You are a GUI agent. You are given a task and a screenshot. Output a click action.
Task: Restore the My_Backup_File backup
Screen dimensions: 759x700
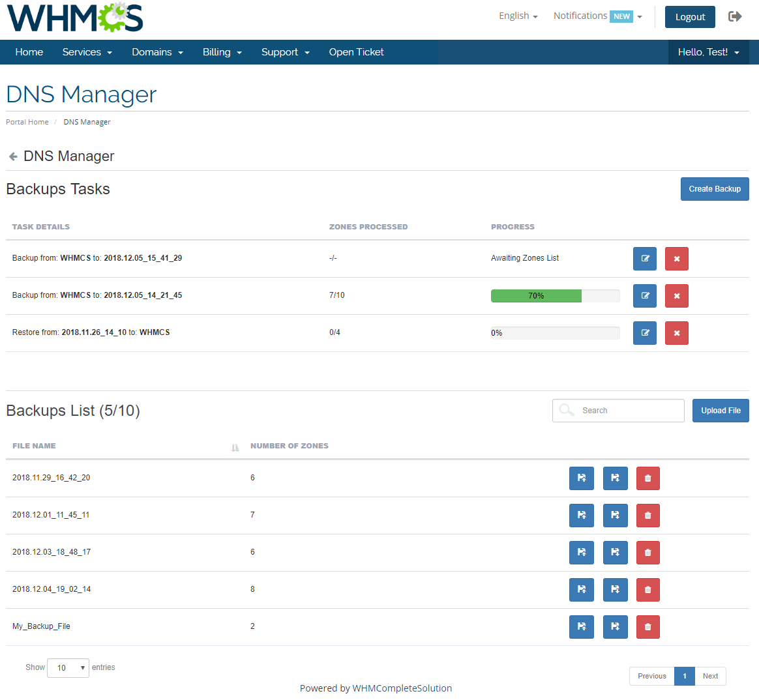(x=582, y=626)
